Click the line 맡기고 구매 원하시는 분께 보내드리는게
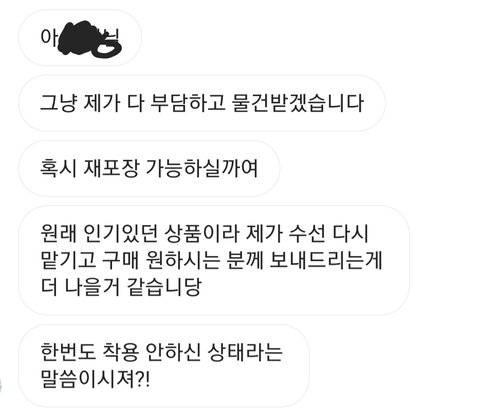 (x=211, y=260)
